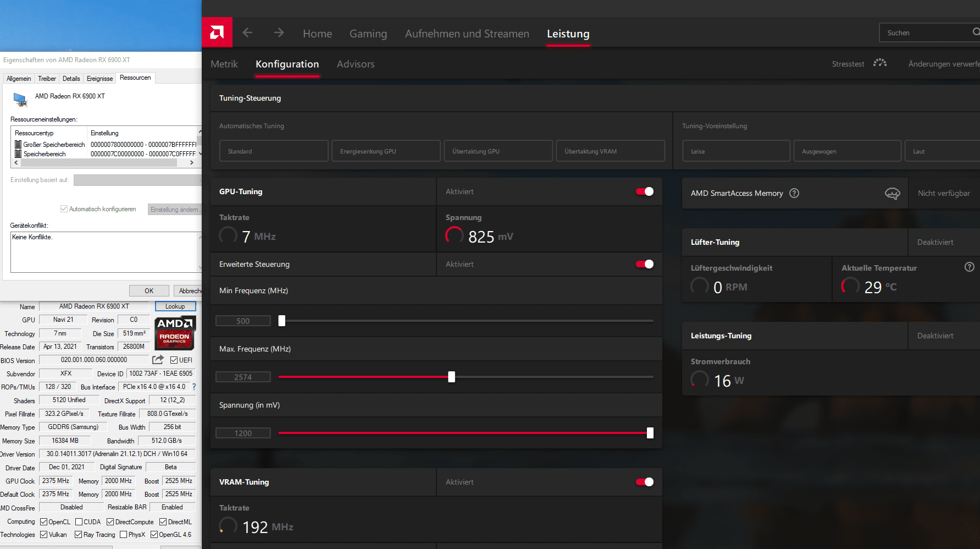Toggle the CUDA checkbox
This screenshot has width=980, height=549.
click(79, 522)
